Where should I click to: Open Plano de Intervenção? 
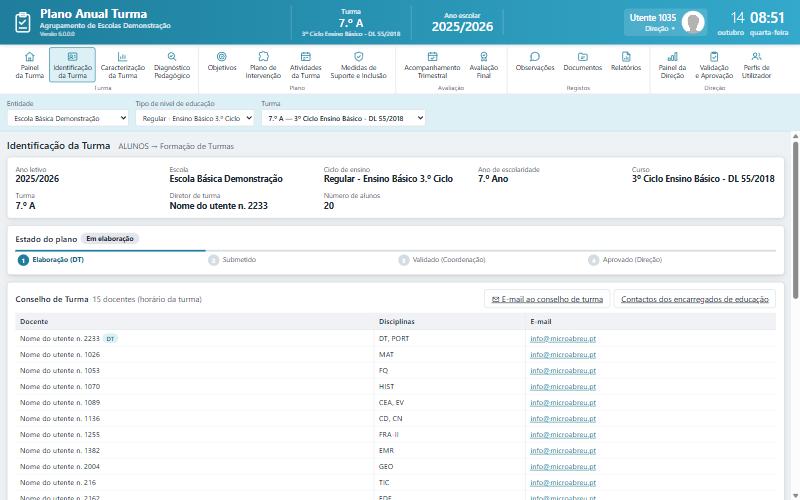pyautogui.click(x=263, y=65)
